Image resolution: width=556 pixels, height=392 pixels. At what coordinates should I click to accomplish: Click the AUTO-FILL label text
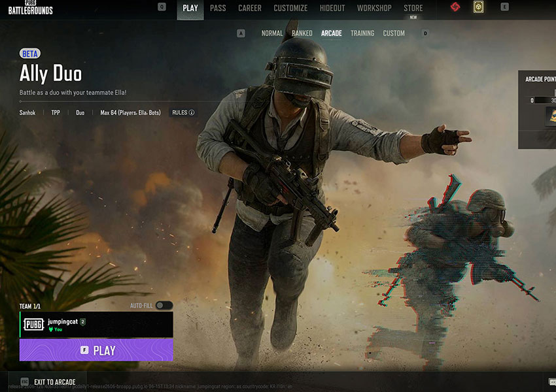coord(141,306)
